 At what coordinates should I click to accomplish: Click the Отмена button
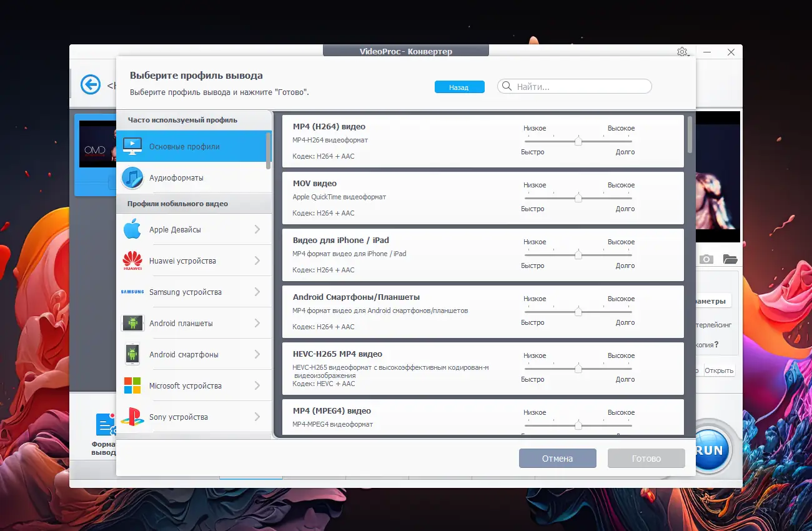pyautogui.click(x=557, y=459)
